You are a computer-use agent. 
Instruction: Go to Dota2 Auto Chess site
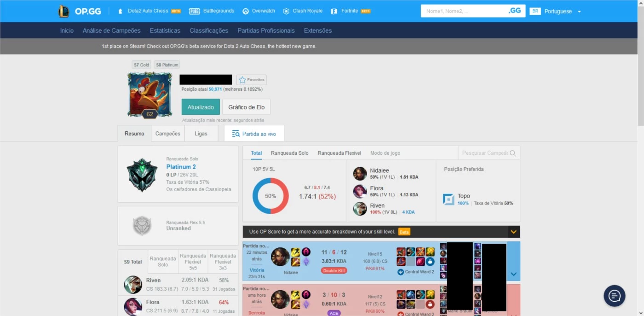(x=149, y=11)
